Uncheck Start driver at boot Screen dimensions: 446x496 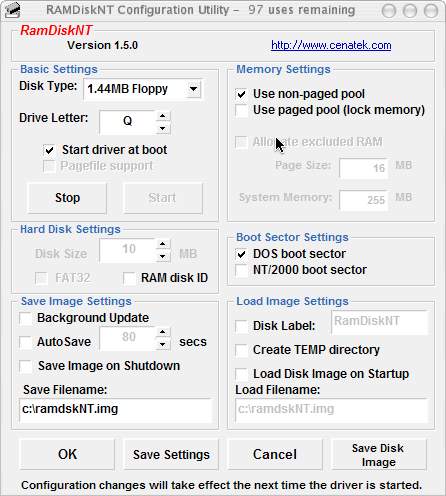click(x=49, y=150)
